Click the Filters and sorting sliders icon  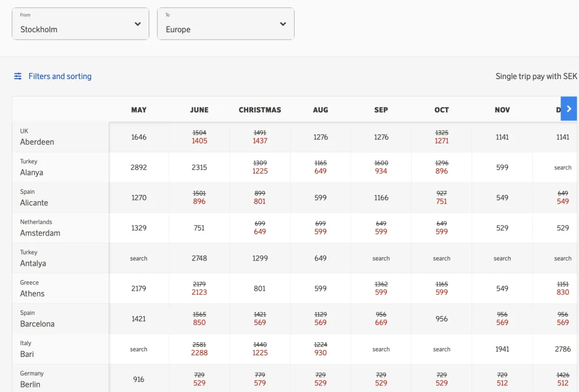[x=18, y=76]
